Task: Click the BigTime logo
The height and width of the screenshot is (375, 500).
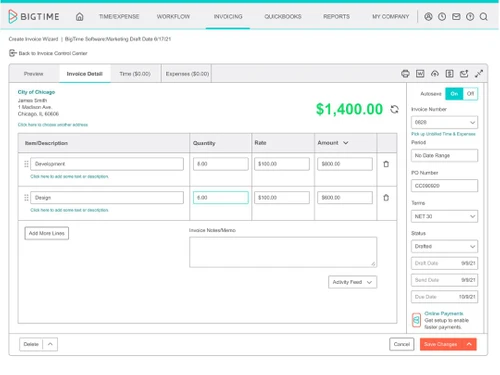Action: tap(34, 16)
